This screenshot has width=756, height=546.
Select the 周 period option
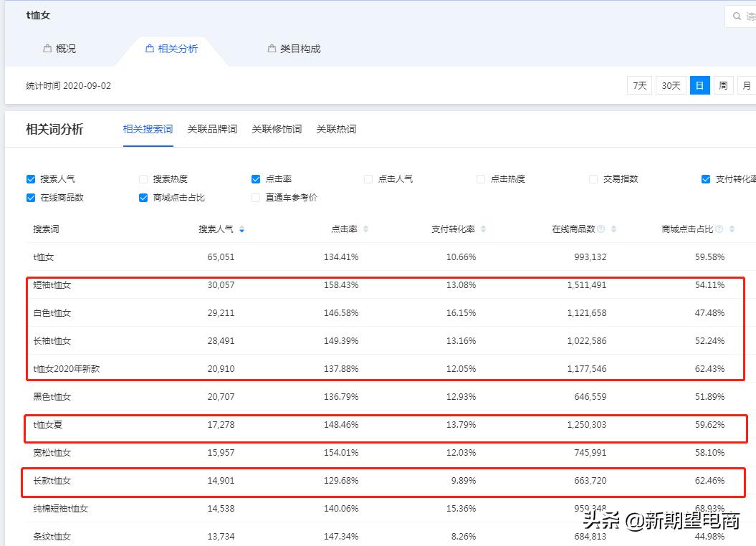coord(724,85)
